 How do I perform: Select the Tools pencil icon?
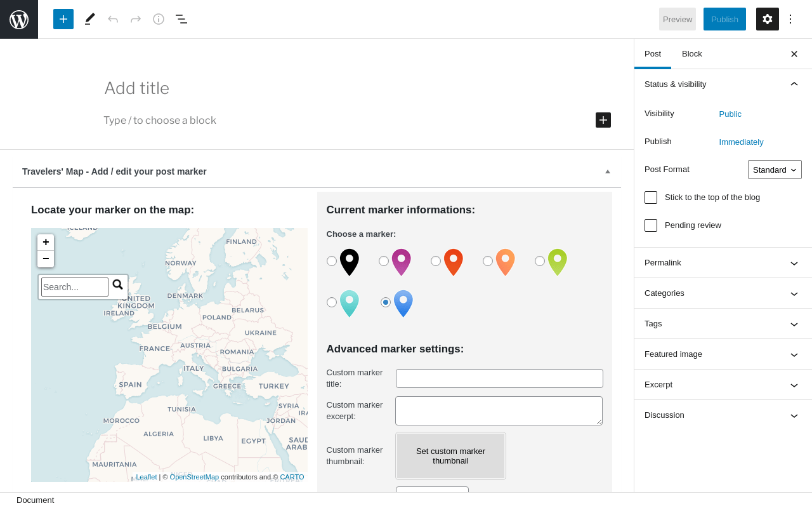click(x=90, y=19)
